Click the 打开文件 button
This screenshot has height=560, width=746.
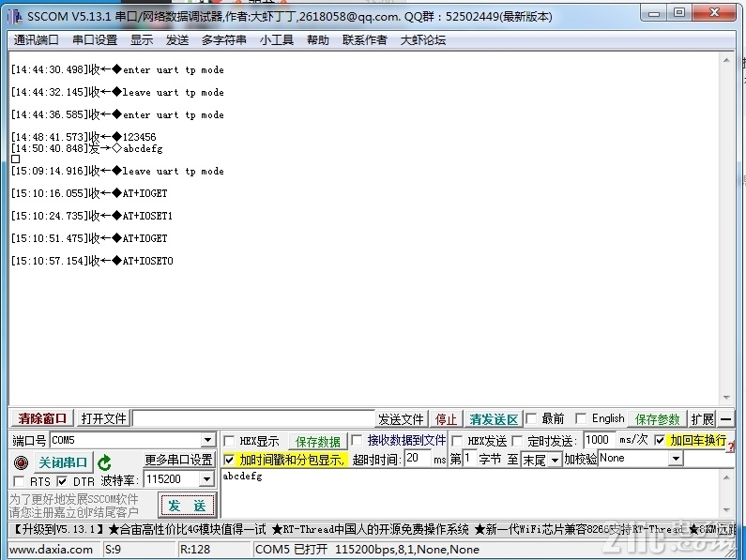[104, 418]
